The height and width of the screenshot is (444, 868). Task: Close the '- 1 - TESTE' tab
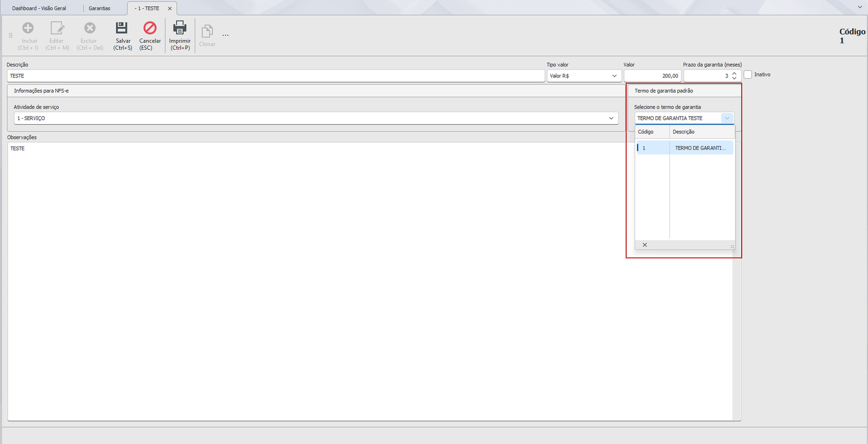(x=170, y=9)
